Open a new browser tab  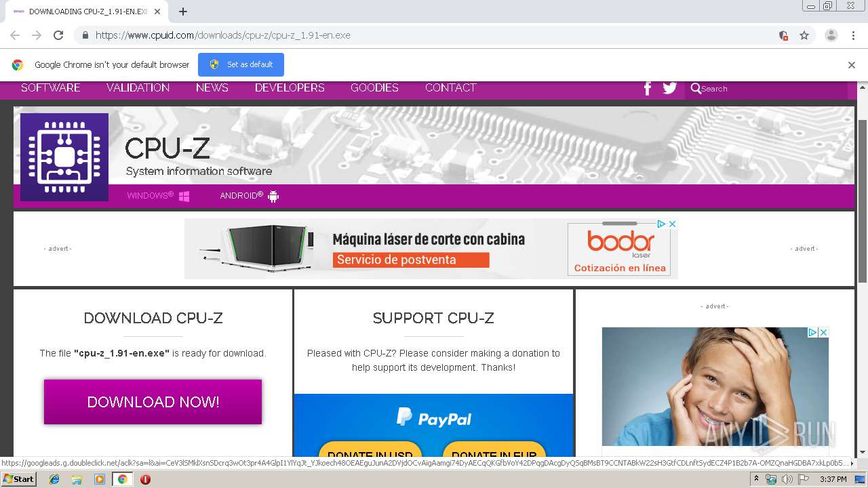[183, 12]
